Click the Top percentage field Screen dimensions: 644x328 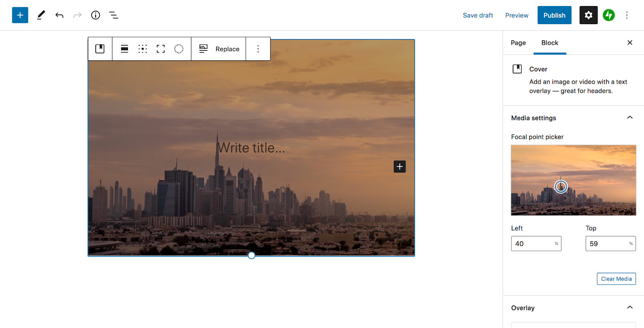(x=611, y=243)
